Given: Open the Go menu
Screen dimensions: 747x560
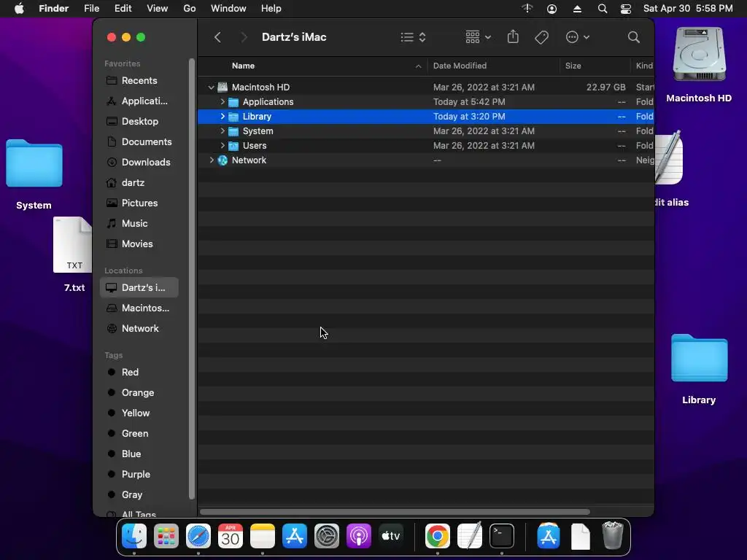Looking at the screenshot, I should point(190,9).
